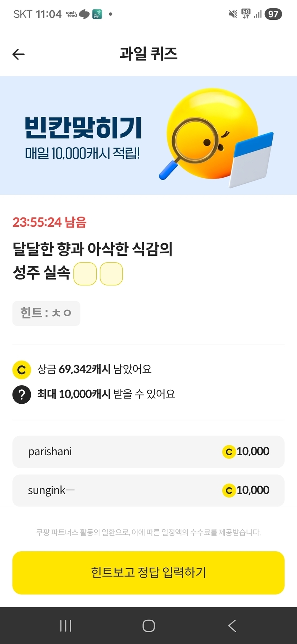The height and width of the screenshot is (644, 297).
Task: Tap the black question mark icon
Action: coord(21,394)
